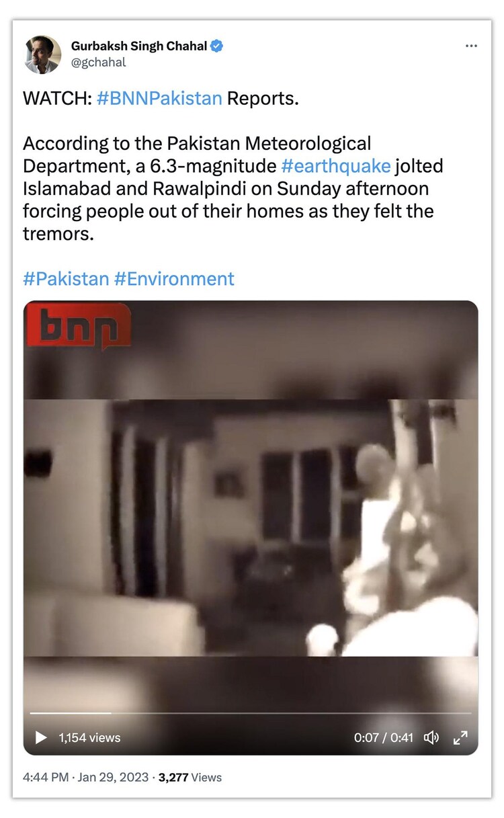Click the 0:07 / 0:41 time indicator

point(384,737)
